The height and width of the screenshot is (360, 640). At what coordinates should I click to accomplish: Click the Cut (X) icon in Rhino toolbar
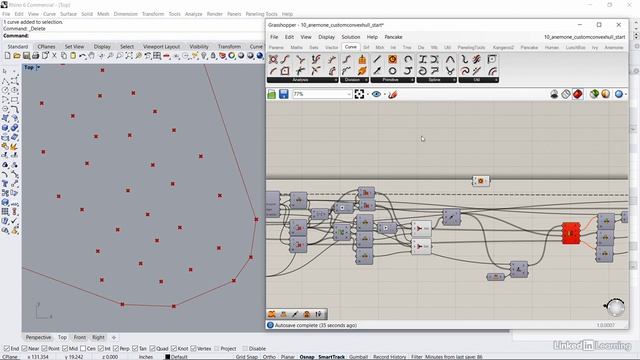point(54,56)
